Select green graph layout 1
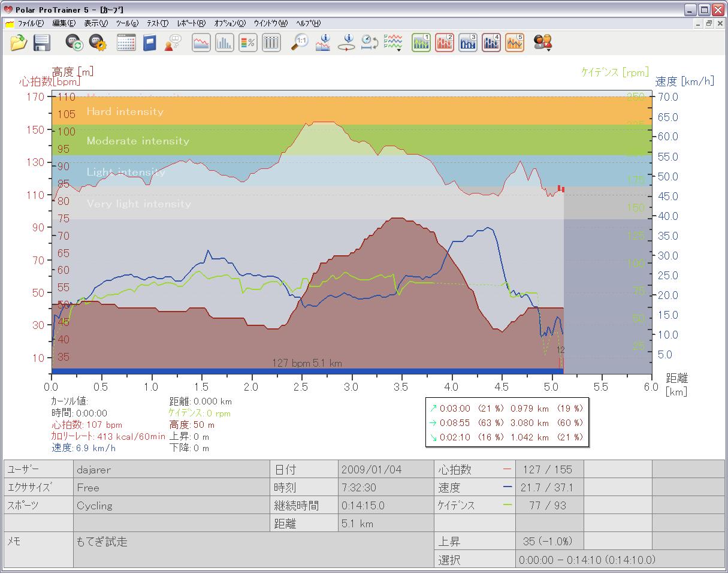Screen dimensions: 728x574 click(x=421, y=43)
